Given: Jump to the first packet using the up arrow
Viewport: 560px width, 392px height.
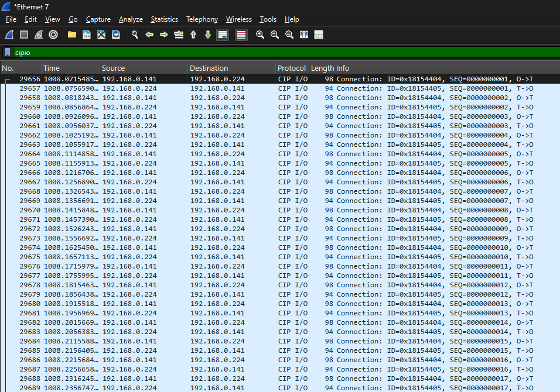Looking at the screenshot, I should coord(193,35).
